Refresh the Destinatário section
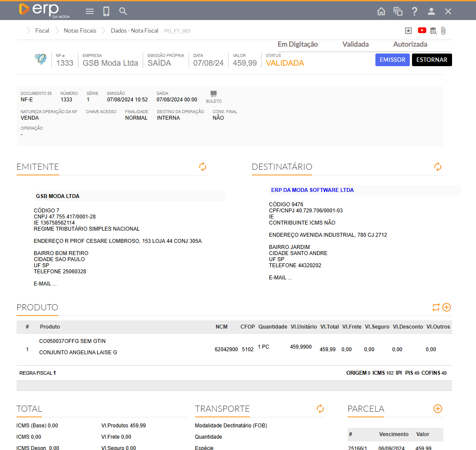The height and width of the screenshot is (450, 476). (x=438, y=167)
